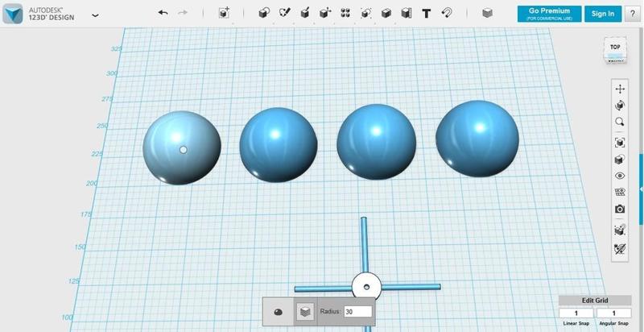Click the Autodesk 123D Design logo

click(x=13, y=13)
